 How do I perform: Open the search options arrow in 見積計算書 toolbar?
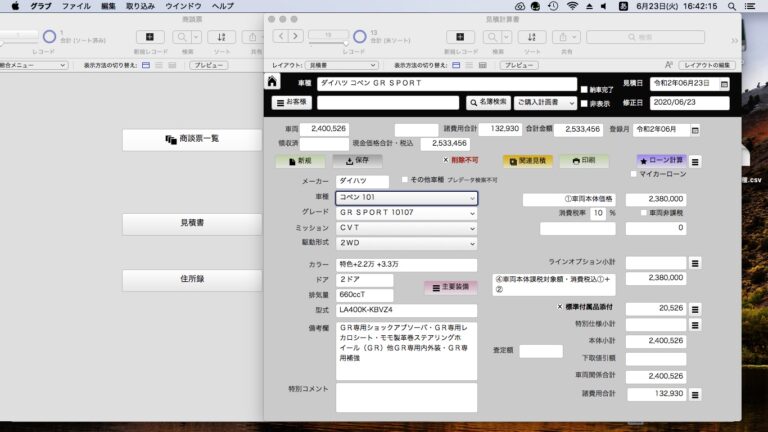tap(506, 37)
